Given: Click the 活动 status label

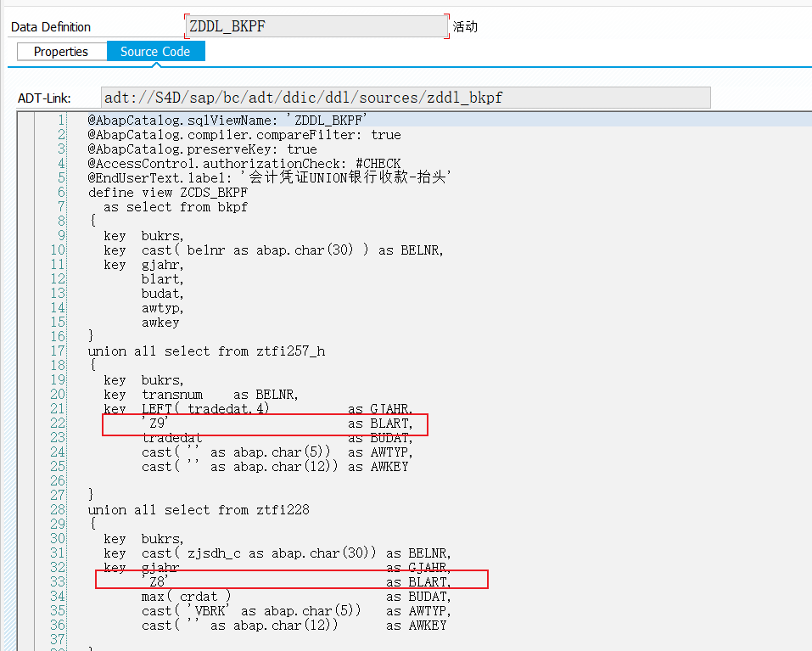Looking at the screenshot, I should [x=465, y=26].
